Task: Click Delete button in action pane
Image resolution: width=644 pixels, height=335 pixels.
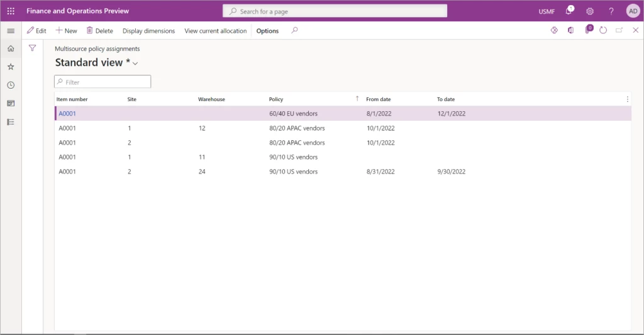Action: coord(100,31)
